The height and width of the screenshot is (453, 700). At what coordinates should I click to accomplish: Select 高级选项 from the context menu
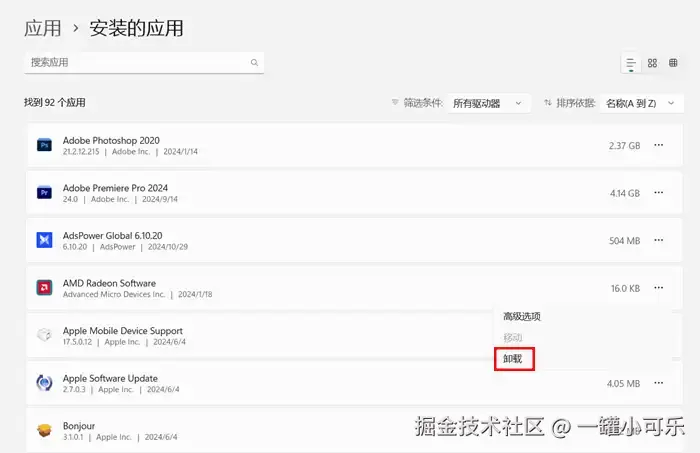click(522, 316)
